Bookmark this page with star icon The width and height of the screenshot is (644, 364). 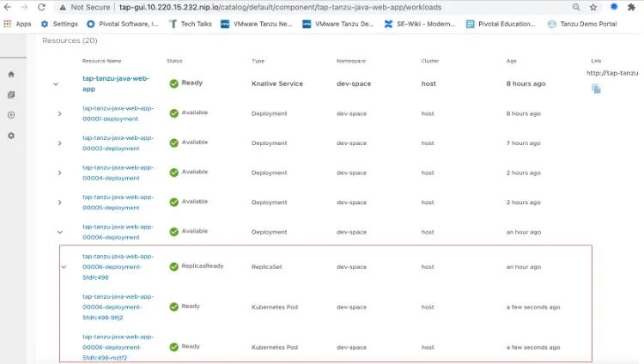coord(593,7)
